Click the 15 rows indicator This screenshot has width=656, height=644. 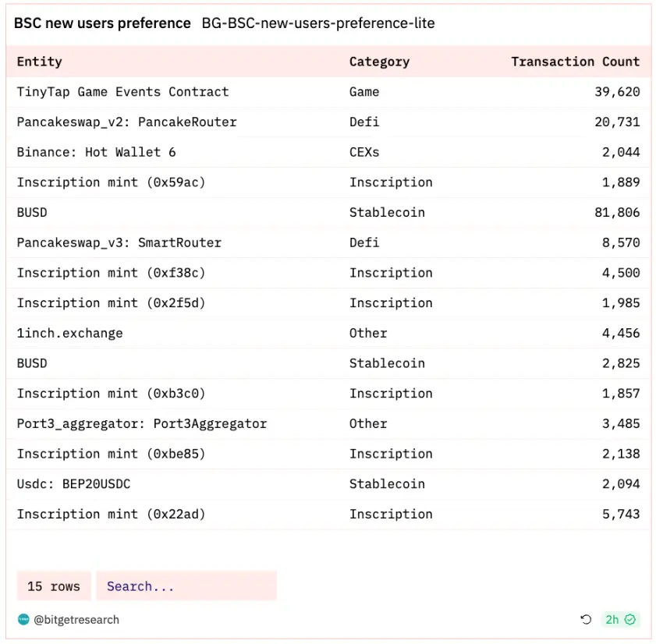pos(54,586)
